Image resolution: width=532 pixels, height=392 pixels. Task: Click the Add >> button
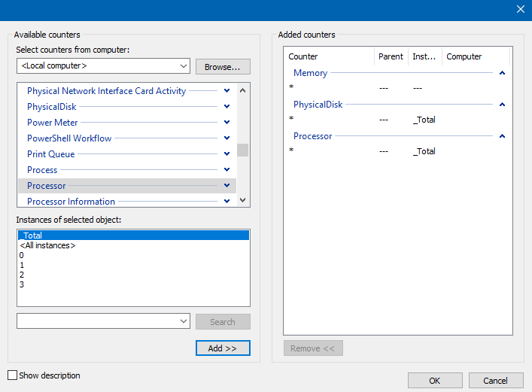click(x=223, y=348)
